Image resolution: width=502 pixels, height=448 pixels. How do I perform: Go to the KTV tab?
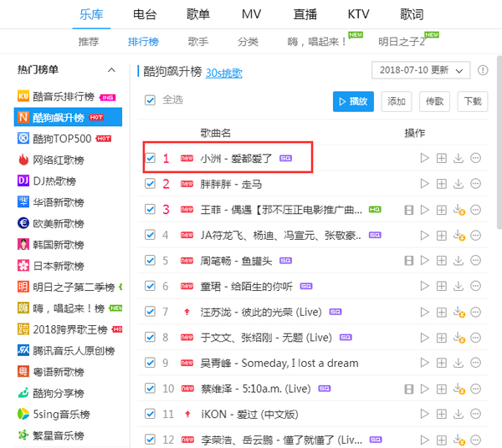(x=358, y=14)
